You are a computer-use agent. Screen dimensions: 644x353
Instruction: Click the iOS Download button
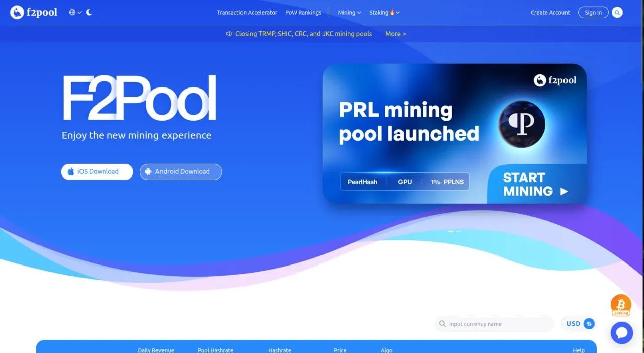(97, 171)
